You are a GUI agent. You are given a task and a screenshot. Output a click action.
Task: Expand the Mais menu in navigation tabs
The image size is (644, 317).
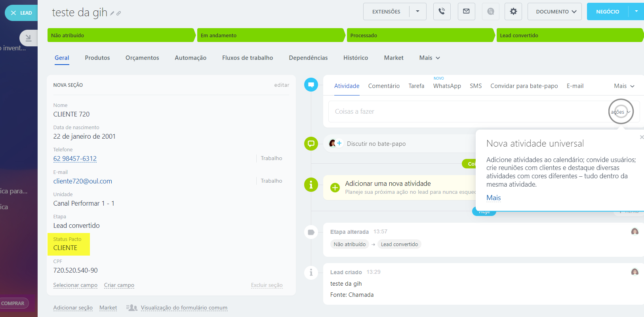point(429,58)
